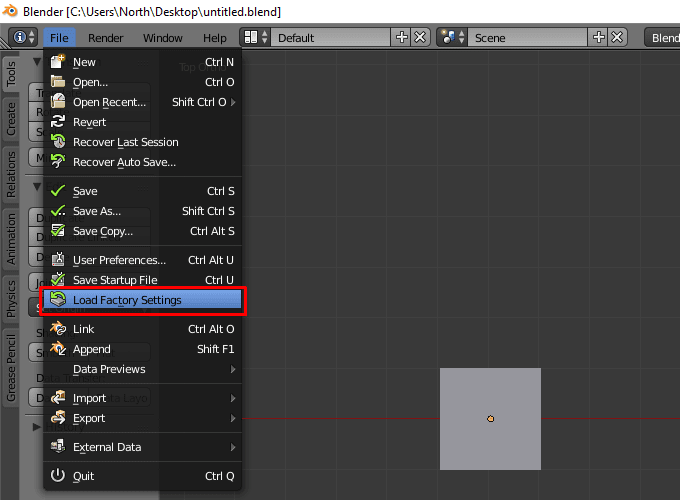680x500 pixels.
Task: Click the Import icon
Action: 58,397
